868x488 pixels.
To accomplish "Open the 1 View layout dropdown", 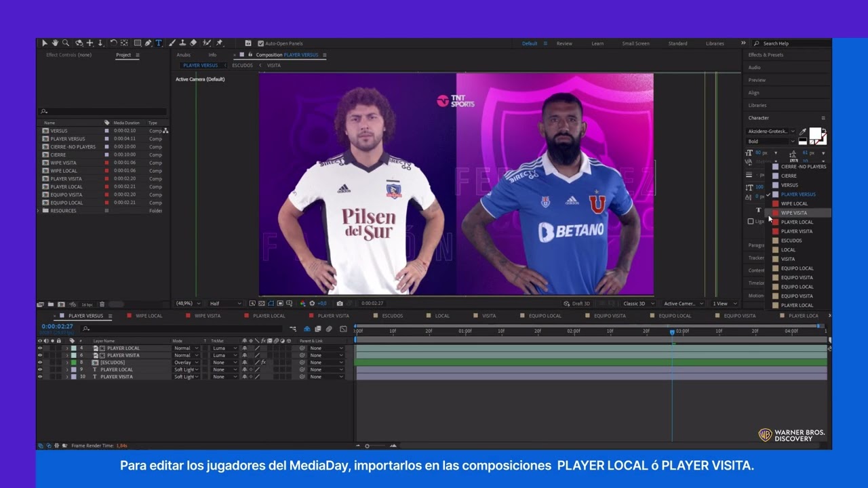I will click(x=724, y=304).
